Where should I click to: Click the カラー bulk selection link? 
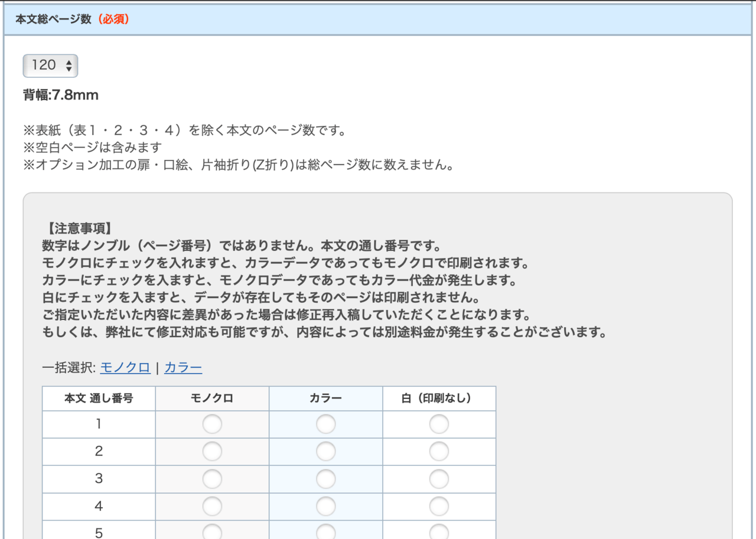coord(183,367)
